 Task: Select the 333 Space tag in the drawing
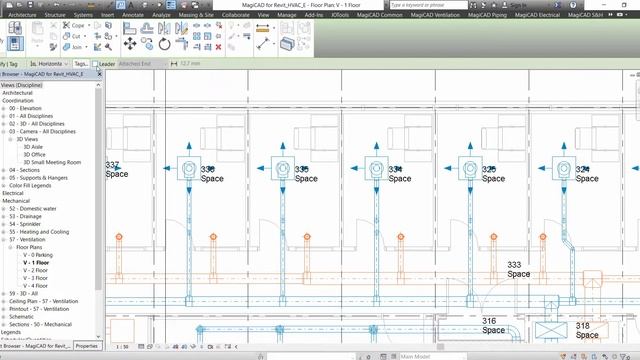(518, 269)
